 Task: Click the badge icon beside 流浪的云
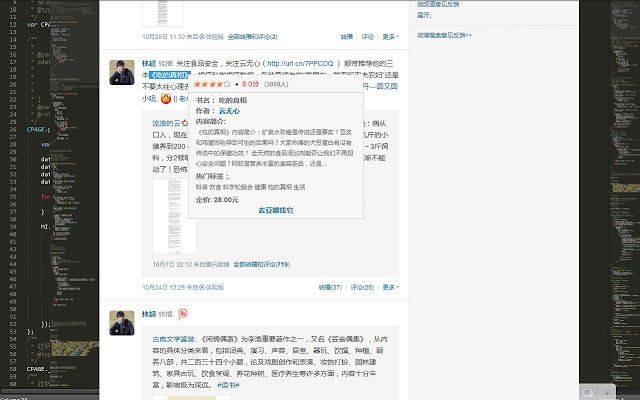coord(184,123)
